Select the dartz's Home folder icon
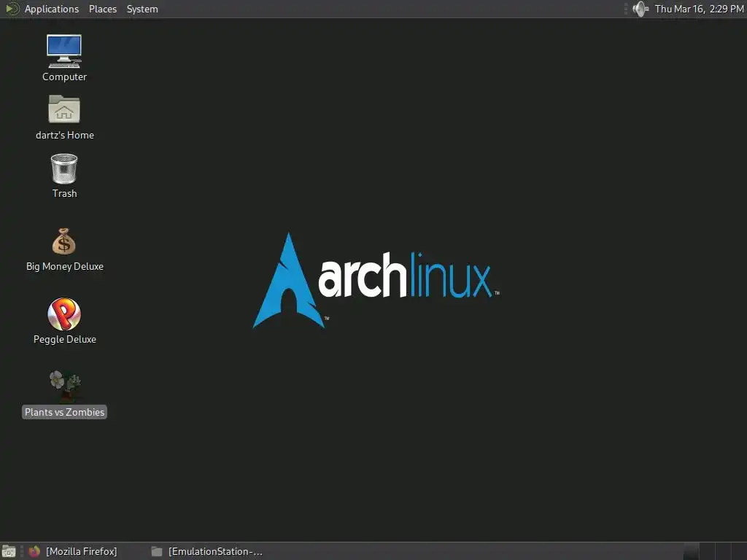This screenshot has height=560, width=747. click(64, 109)
